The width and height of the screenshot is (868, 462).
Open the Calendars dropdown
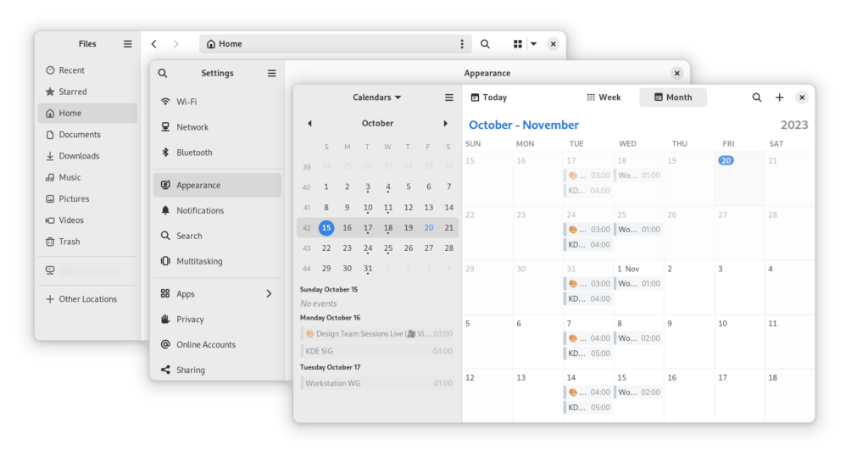(377, 97)
